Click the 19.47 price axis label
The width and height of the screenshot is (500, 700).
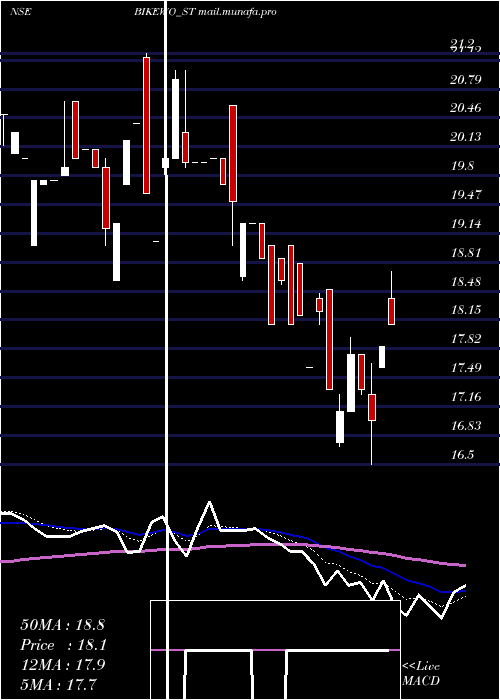tap(466, 195)
